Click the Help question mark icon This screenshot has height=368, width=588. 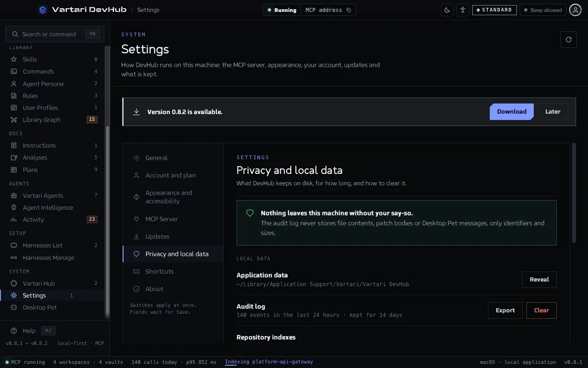(14, 331)
